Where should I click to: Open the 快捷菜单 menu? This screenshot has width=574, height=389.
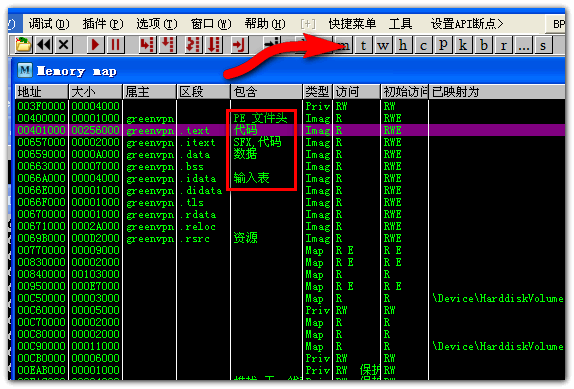tap(352, 24)
